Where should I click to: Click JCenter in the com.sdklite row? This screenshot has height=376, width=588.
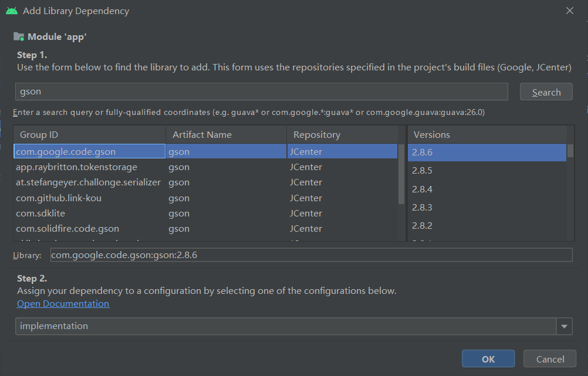point(306,214)
